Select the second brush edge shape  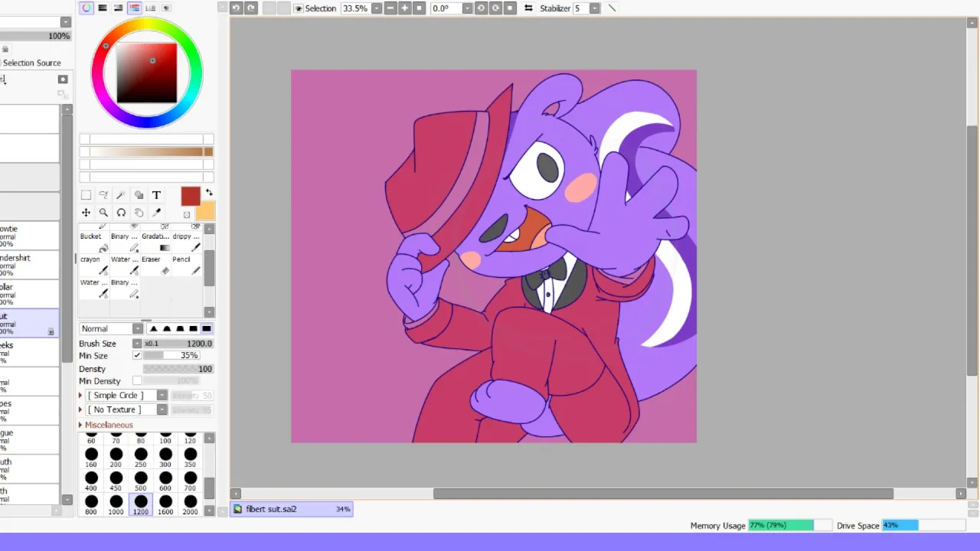(x=167, y=328)
